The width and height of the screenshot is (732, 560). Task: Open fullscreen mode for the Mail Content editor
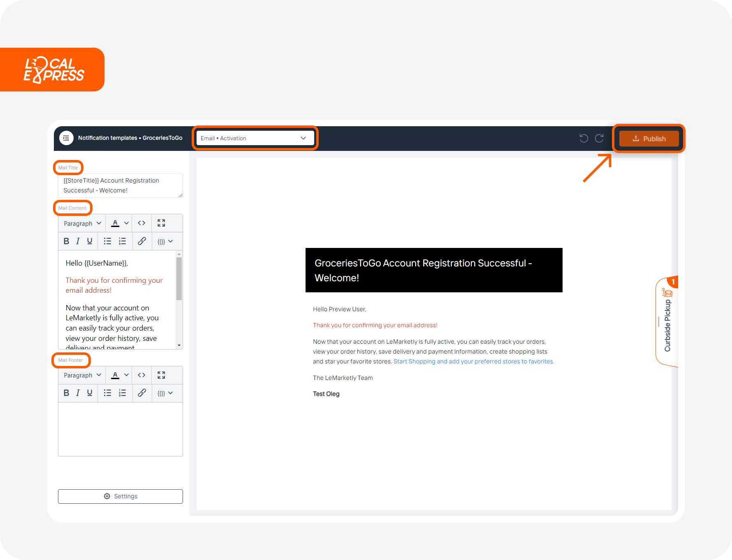[x=161, y=223]
